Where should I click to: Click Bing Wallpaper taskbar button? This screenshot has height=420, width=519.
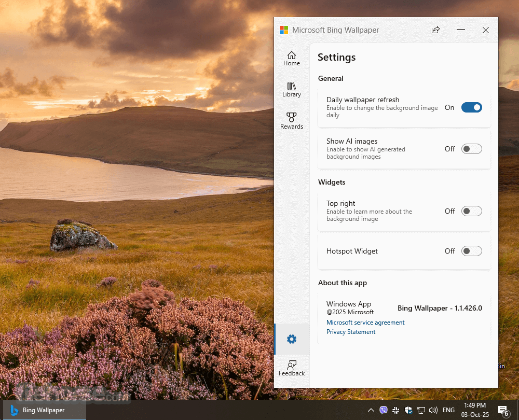point(44,410)
